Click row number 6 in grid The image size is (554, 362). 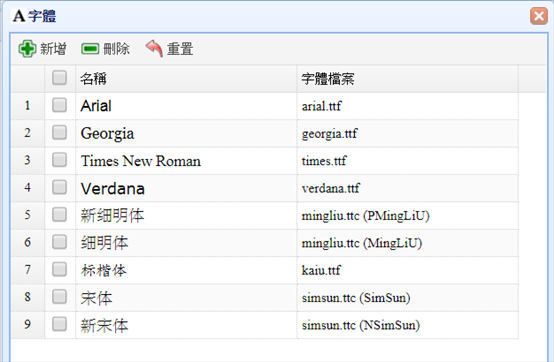pyautogui.click(x=28, y=243)
